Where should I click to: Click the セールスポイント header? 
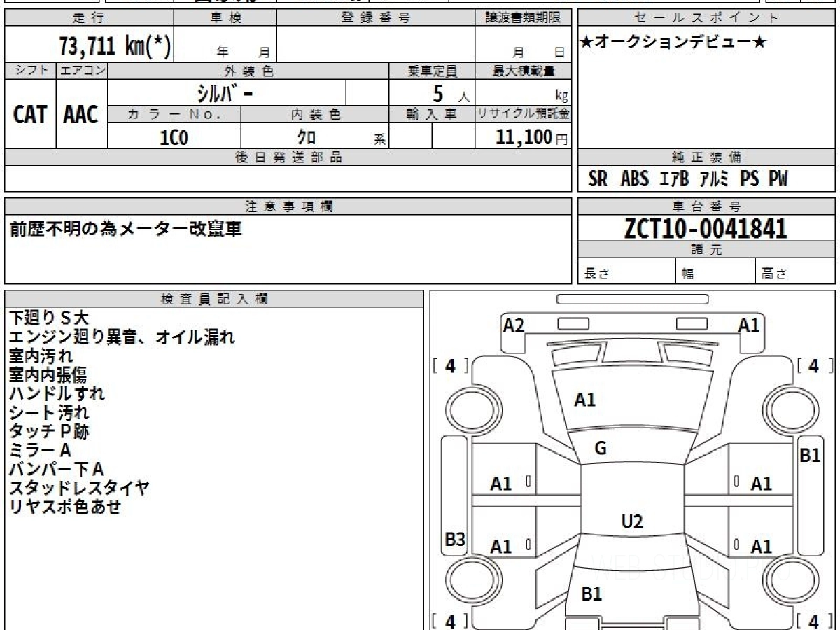706,18
